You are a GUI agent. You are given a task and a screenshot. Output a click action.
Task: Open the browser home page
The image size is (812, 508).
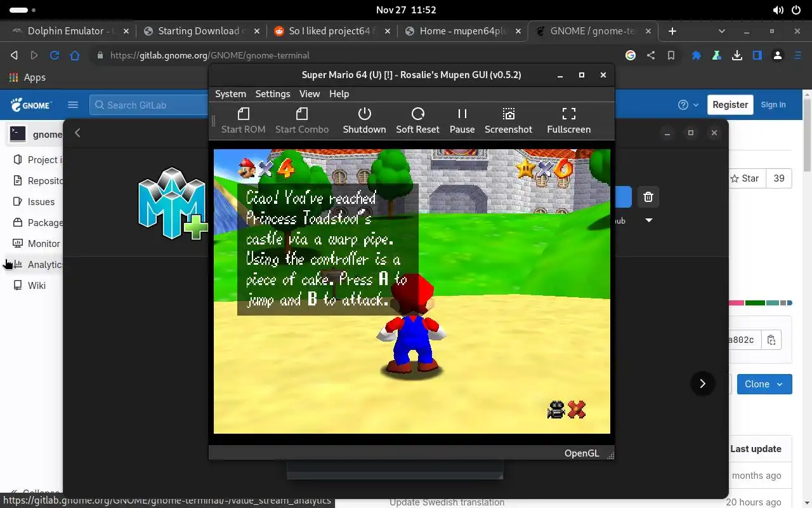[75, 55]
